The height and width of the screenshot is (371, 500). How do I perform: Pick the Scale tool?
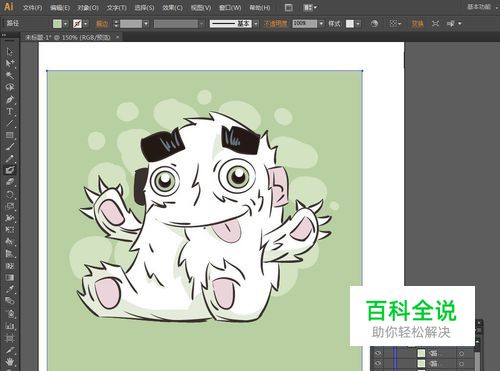pyautogui.click(x=9, y=206)
